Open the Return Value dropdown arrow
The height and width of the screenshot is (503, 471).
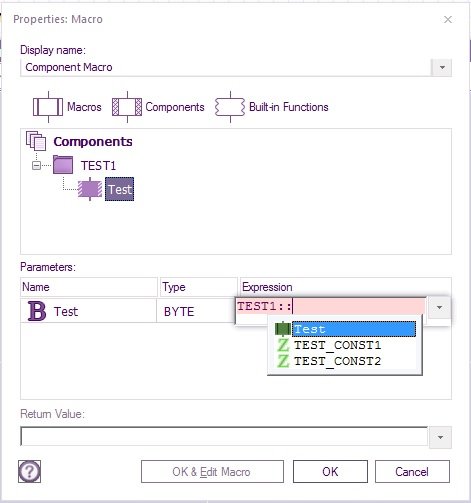tap(440, 437)
